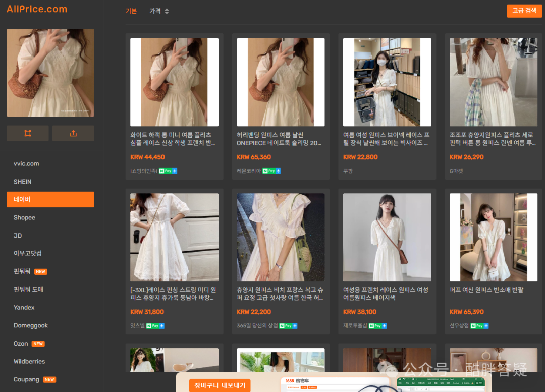This screenshot has height=392, width=545.
Task: Open KRW 31,800 product thumbnail
Action: click(174, 237)
